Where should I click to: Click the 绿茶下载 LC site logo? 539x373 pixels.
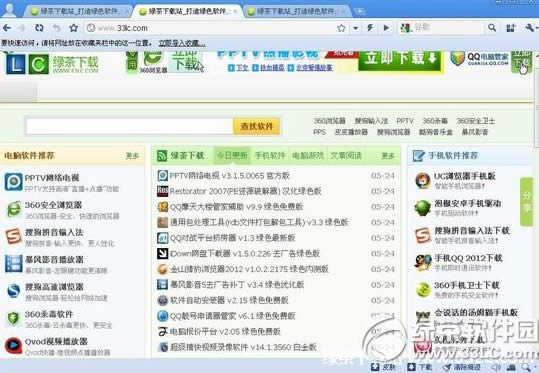52,64
